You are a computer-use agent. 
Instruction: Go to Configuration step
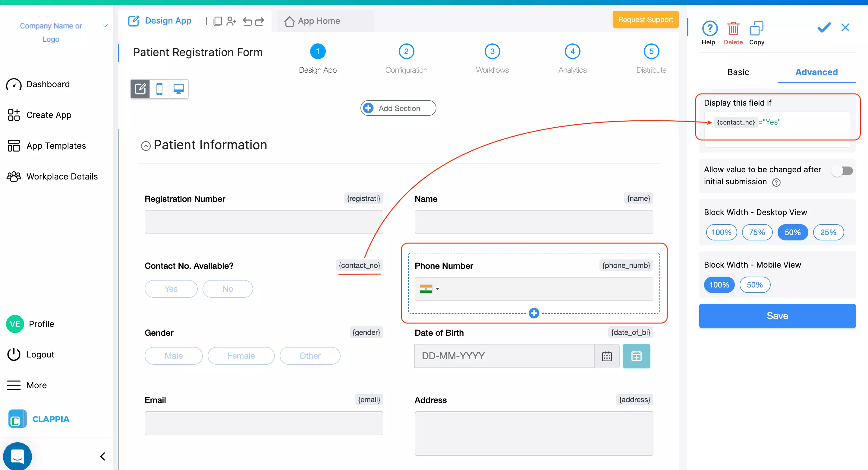coord(406,51)
